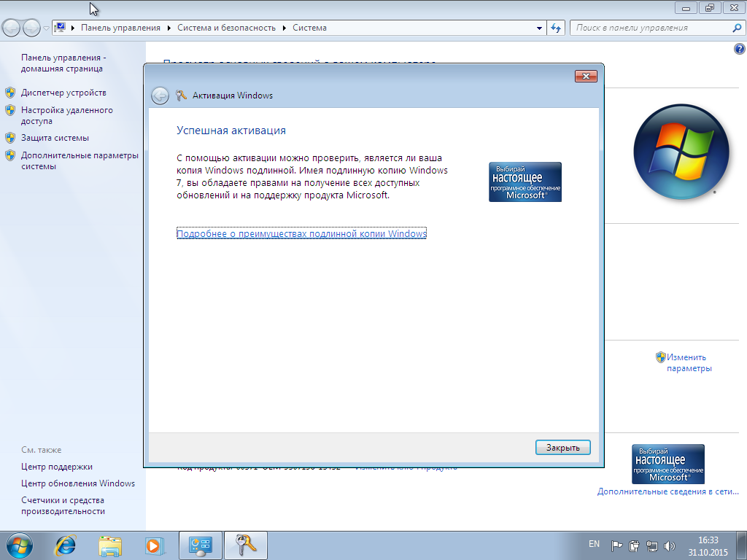Expand arrow after Система и безопасность breadcrumb
Image resolution: width=747 pixels, height=560 pixels.
click(x=284, y=28)
